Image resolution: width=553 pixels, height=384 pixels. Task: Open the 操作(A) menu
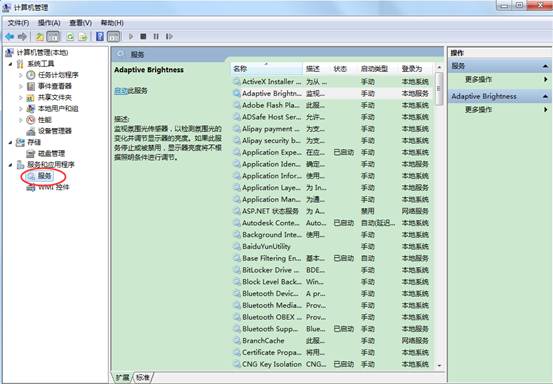coord(49,23)
